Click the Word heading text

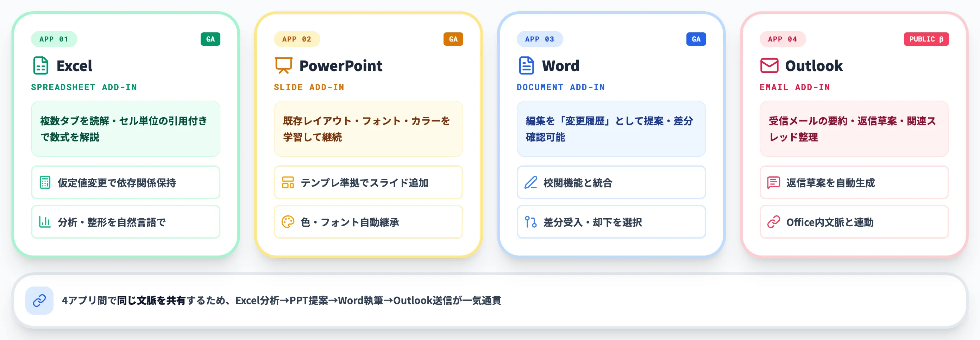point(560,66)
